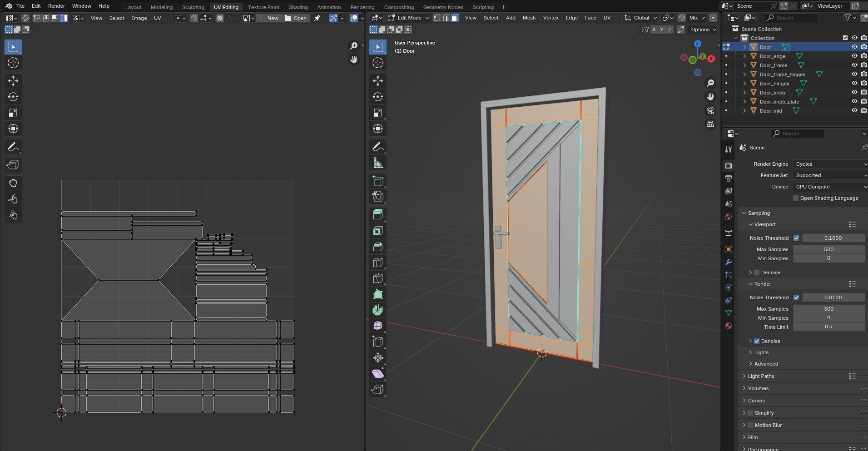Image resolution: width=868 pixels, height=451 pixels.
Task: Toggle Viewport Noise Threshold checkbox
Action: point(796,238)
